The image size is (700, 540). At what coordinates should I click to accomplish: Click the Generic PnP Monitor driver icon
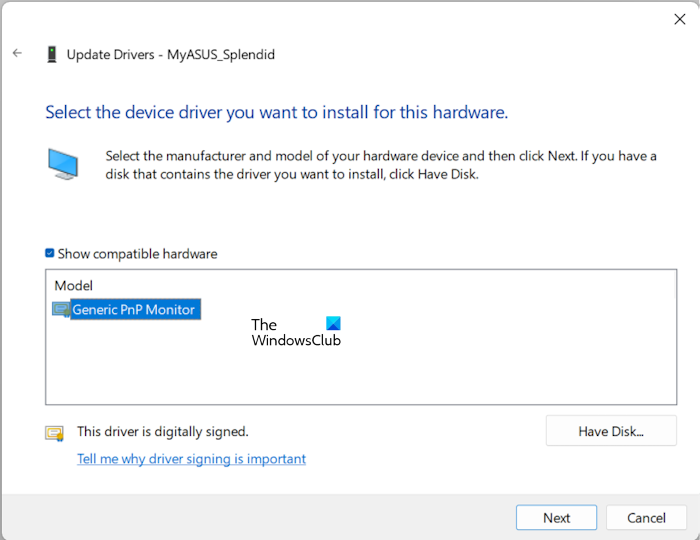click(61, 309)
